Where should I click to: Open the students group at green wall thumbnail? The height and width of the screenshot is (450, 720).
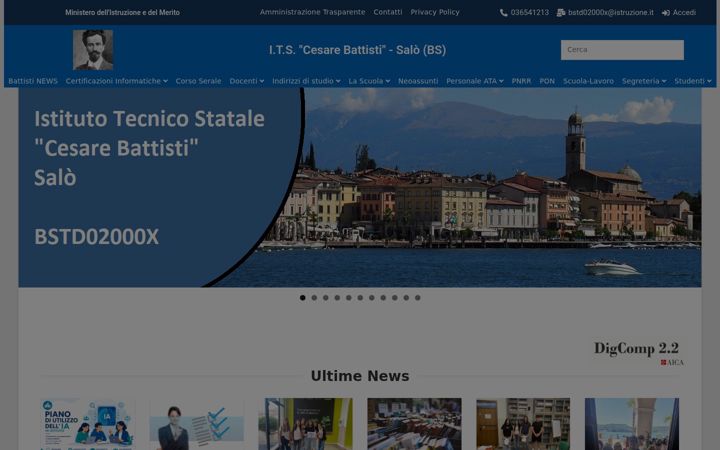pyautogui.click(x=305, y=424)
